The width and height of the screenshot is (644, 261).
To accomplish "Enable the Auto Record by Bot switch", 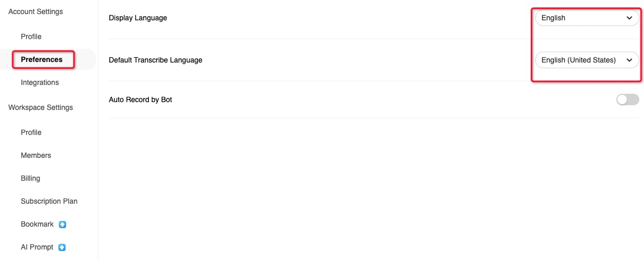I will pos(627,100).
